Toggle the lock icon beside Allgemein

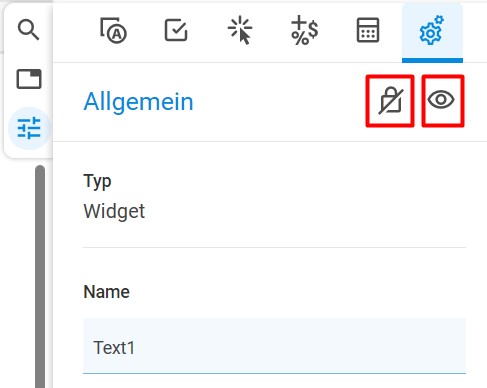pos(390,101)
